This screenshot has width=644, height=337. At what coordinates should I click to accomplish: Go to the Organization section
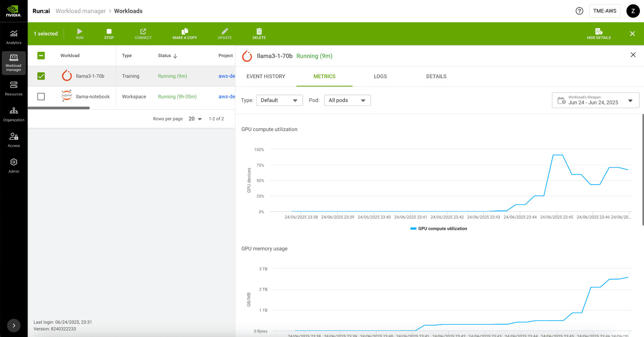pos(14,114)
